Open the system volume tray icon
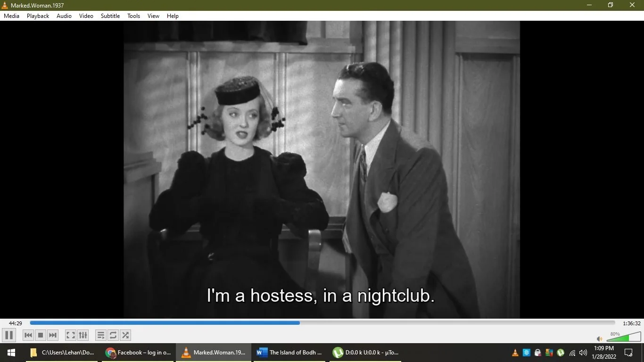The width and height of the screenshot is (644, 362). [583, 353]
